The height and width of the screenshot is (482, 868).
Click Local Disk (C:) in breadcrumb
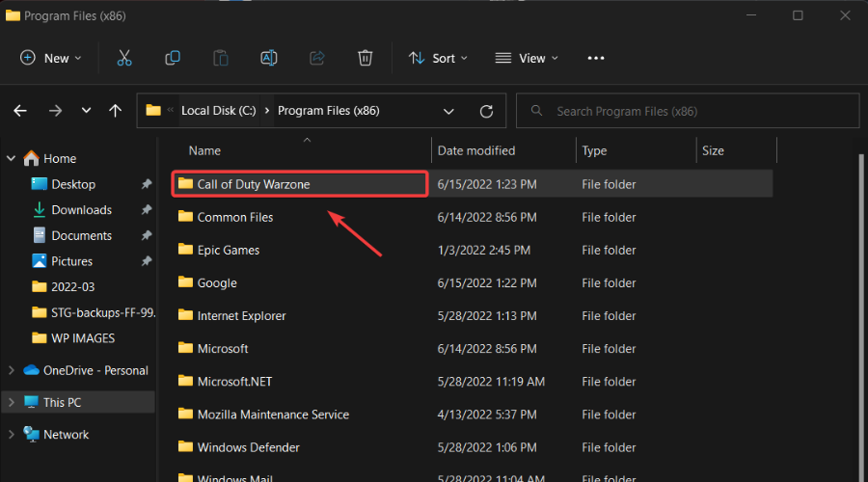click(x=220, y=111)
